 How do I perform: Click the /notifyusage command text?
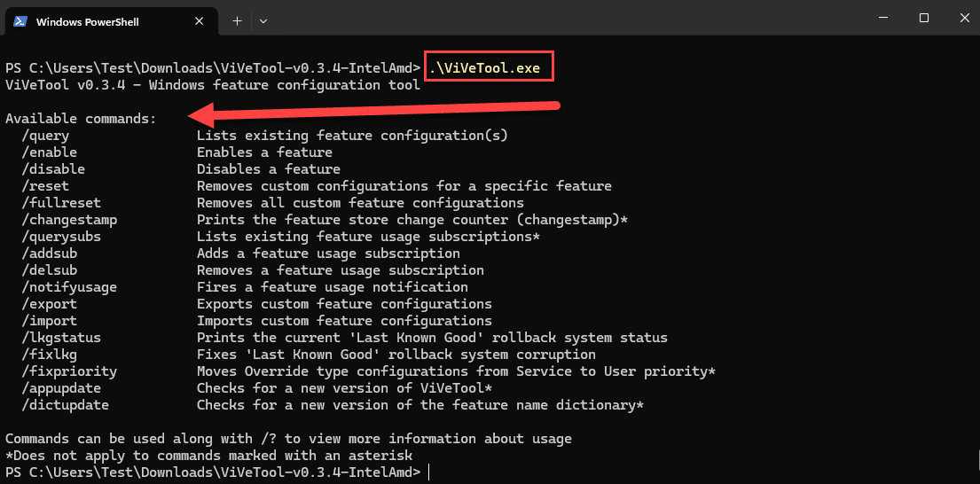point(69,286)
